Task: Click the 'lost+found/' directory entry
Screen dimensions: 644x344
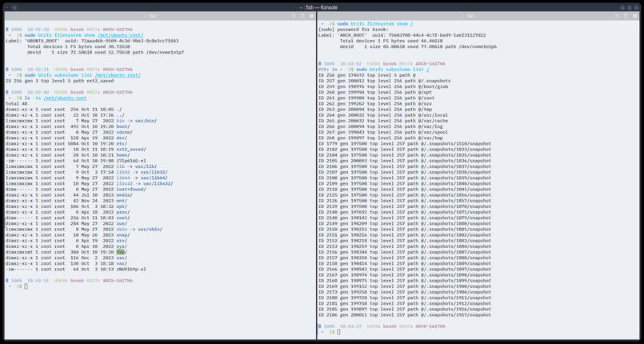Action: coord(131,190)
